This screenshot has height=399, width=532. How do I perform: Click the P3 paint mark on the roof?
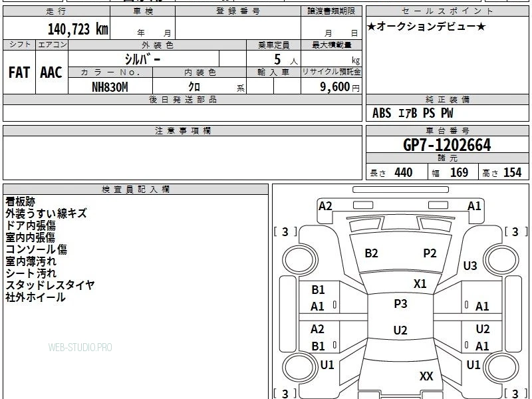point(400,304)
